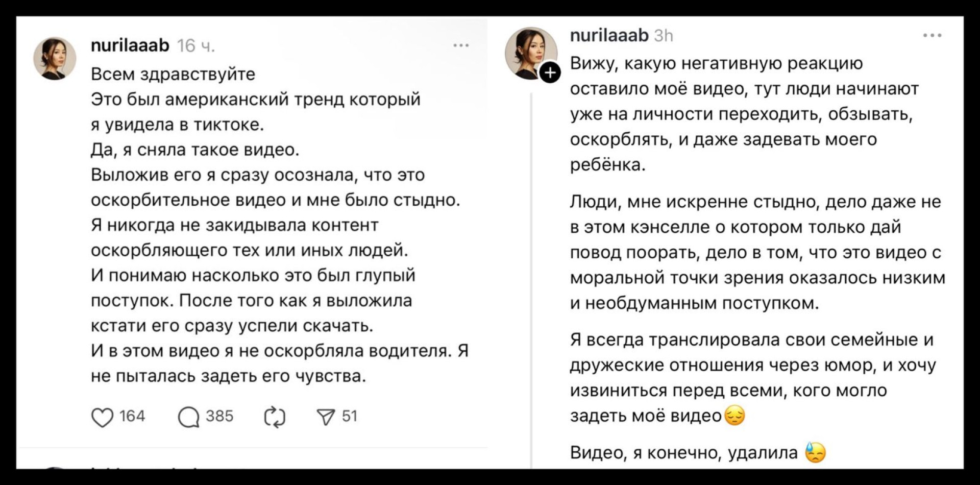Open the right post's profile avatar
This screenshot has height=485, width=980.
pyautogui.click(x=530, y=53)
